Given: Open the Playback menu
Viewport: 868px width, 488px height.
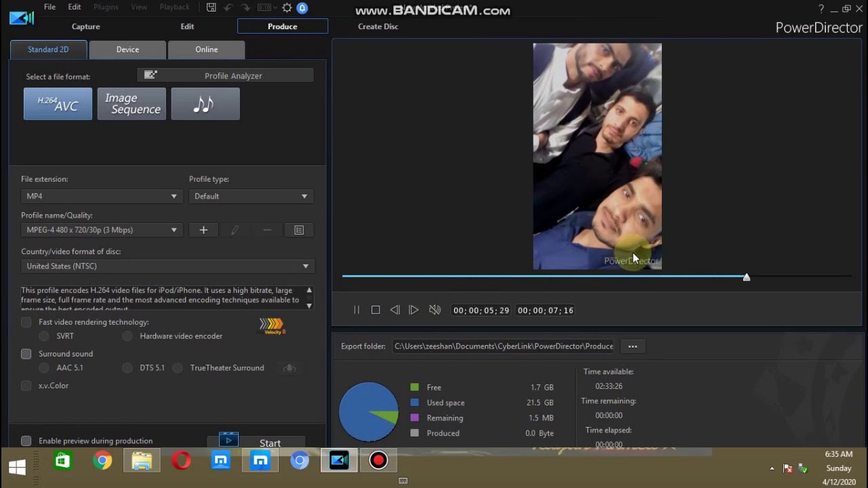Looking at the screenshot, I should (174, 7).
